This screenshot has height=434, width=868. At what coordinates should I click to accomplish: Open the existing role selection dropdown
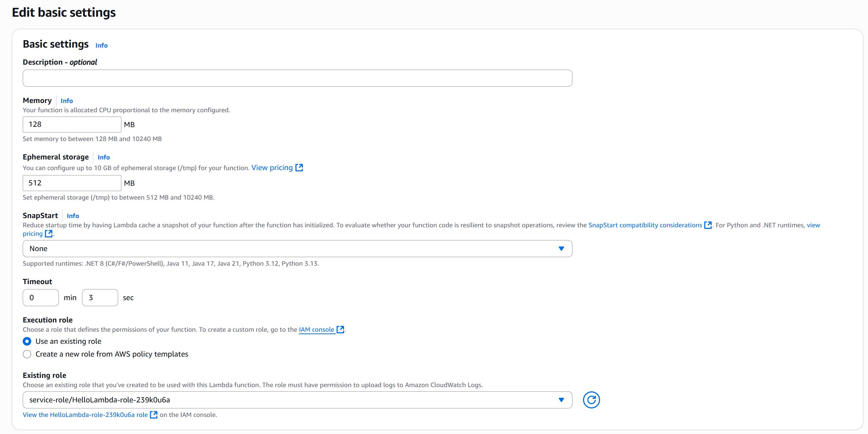click(284, 400)
